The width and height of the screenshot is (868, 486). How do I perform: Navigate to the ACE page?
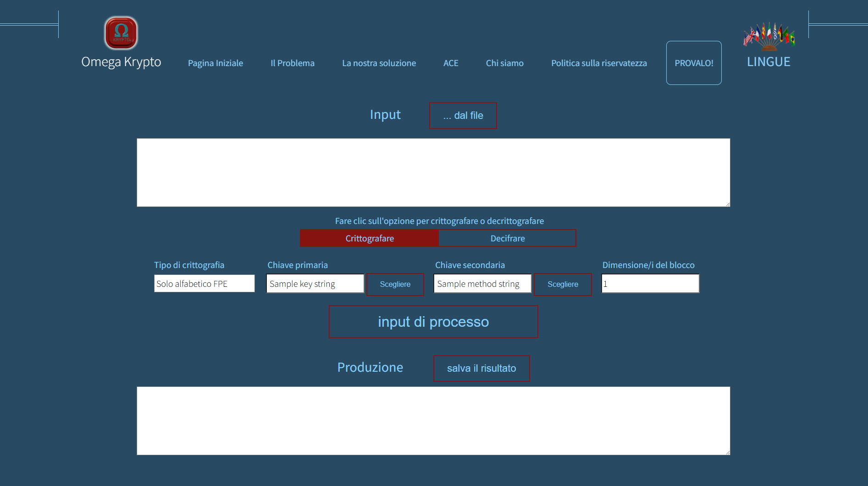click(x=451, y=63)
